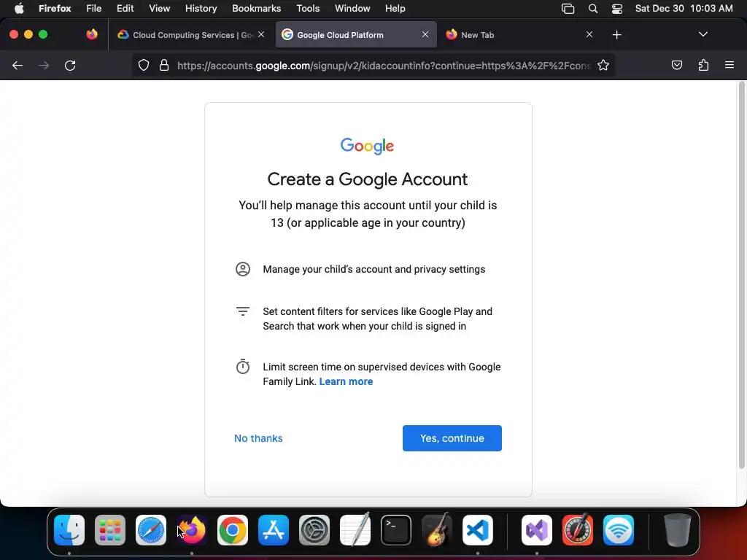Open Launchpad from the Dock
The width and height of the screenshot is (747, 560).
(110, 530)
